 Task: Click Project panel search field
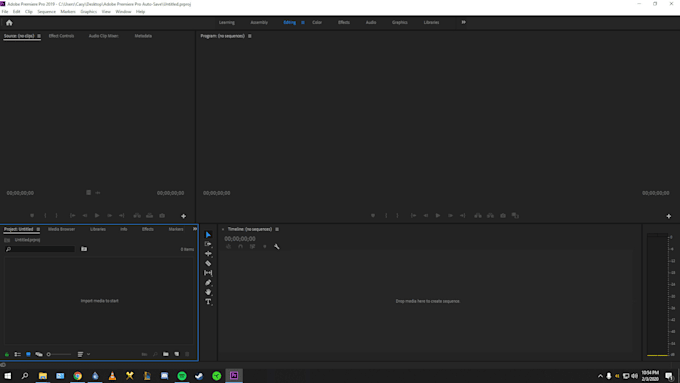(40, 249)
